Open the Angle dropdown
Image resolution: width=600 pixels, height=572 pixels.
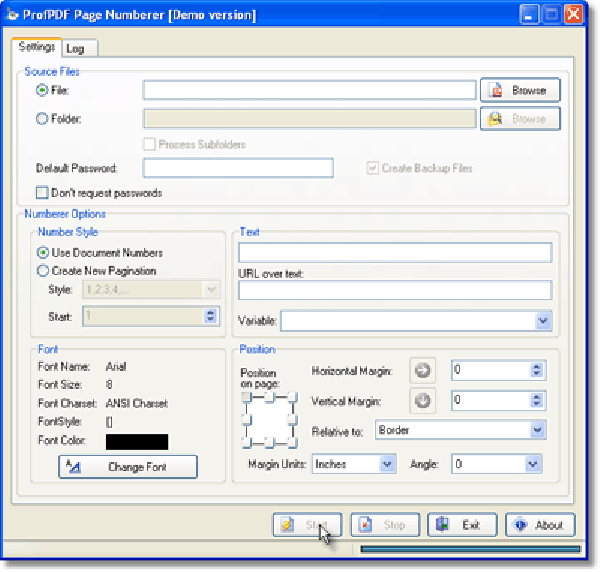pyautogui.click(x=533, y=464)
